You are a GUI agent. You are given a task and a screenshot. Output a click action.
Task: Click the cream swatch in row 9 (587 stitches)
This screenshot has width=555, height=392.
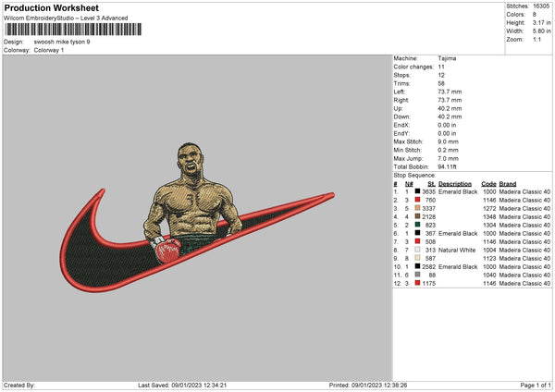(x=418, y=258)
